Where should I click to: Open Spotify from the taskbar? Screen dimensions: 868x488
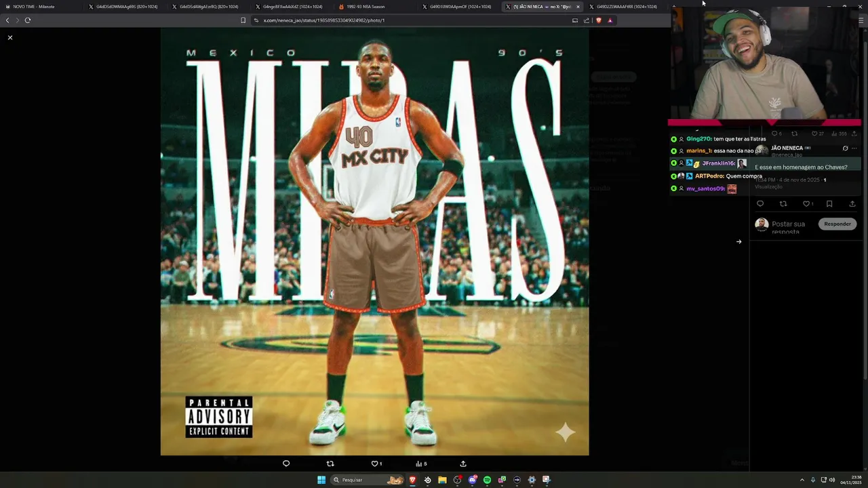pyautogui.click(x=487, y=480)
